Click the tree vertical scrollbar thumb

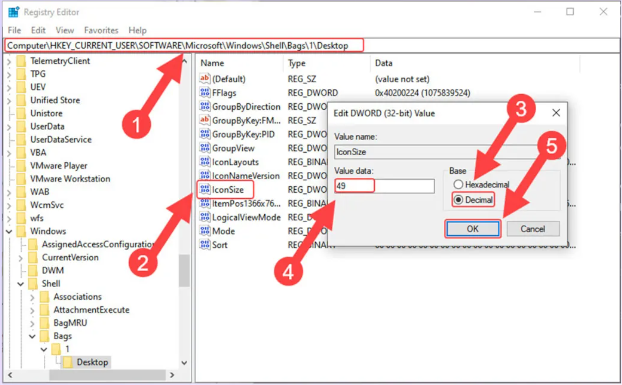pos(184,270)
